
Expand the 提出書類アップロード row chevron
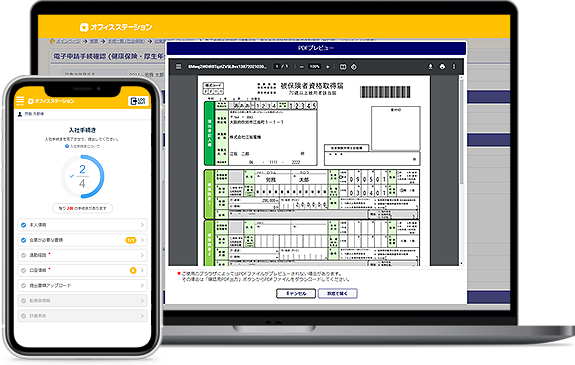pos(142,285)
